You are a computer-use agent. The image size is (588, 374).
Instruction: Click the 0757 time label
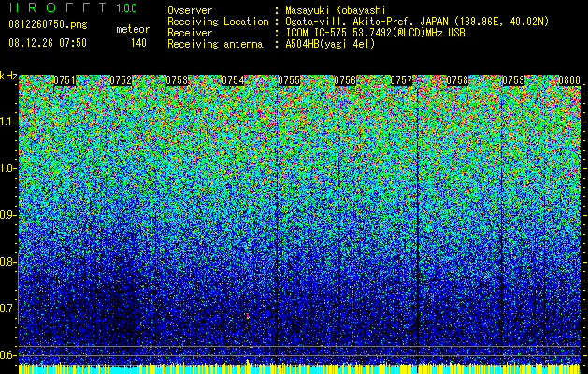point(401,80)
